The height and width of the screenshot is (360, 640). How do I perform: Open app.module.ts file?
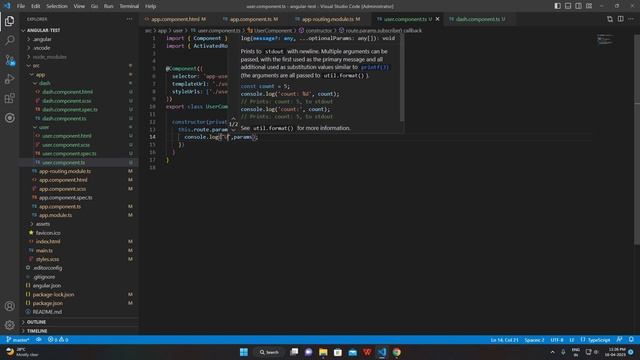click(56, 215)
